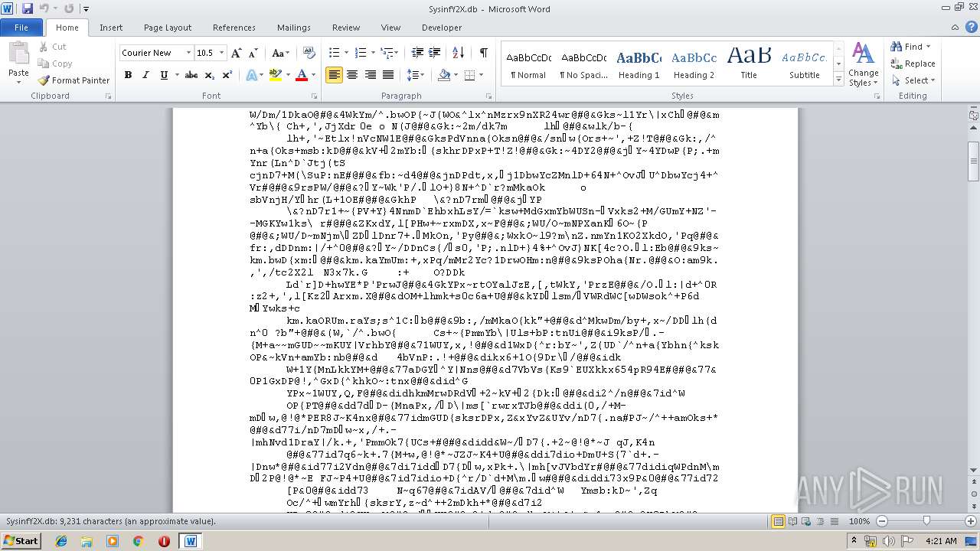Open Chrome from the taskbar
The height and width of the screenshot is (551, 980).
[x=139, y=541]
